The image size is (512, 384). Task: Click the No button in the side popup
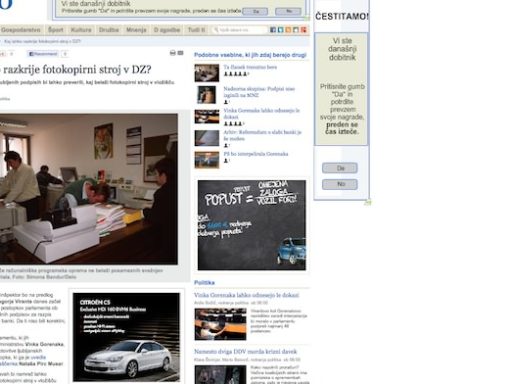click(340, 184)
